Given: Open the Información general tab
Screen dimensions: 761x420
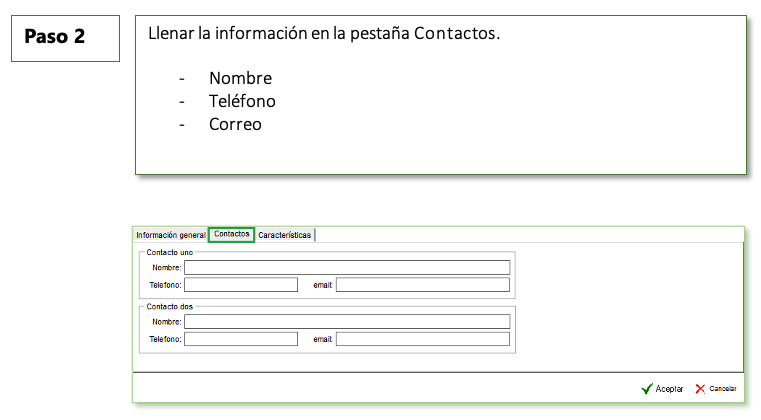Looking at the screenshot, I should point(170,235).
